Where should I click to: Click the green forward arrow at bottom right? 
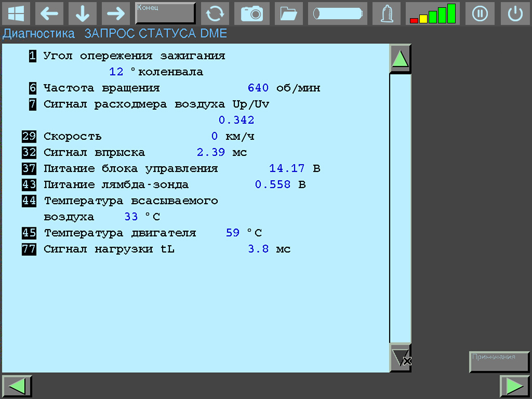[x=514, y=385]
